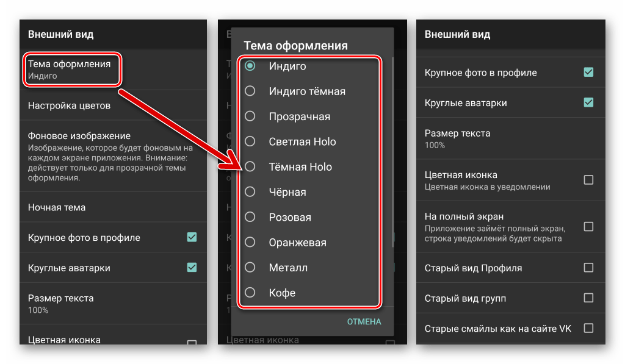Open the Настройка цветов setting

pos(69,105)
